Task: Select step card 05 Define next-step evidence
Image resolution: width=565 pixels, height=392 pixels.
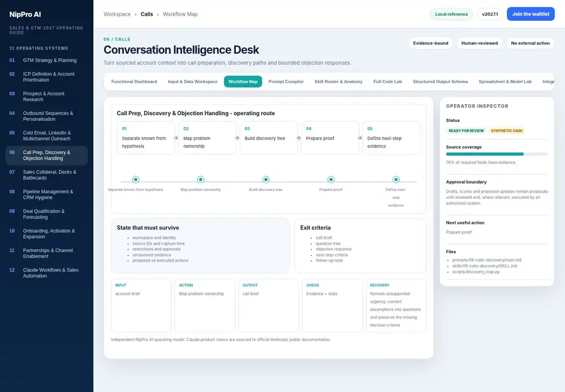Action: click(x=392, y=138)
